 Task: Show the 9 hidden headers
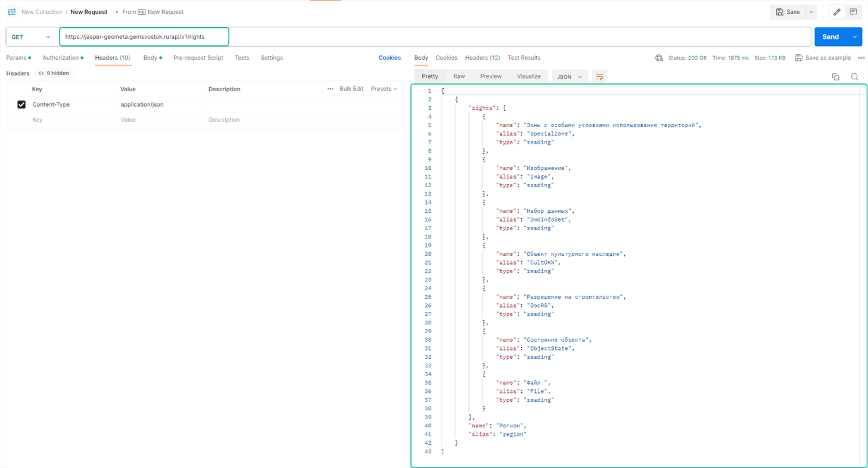54,73
